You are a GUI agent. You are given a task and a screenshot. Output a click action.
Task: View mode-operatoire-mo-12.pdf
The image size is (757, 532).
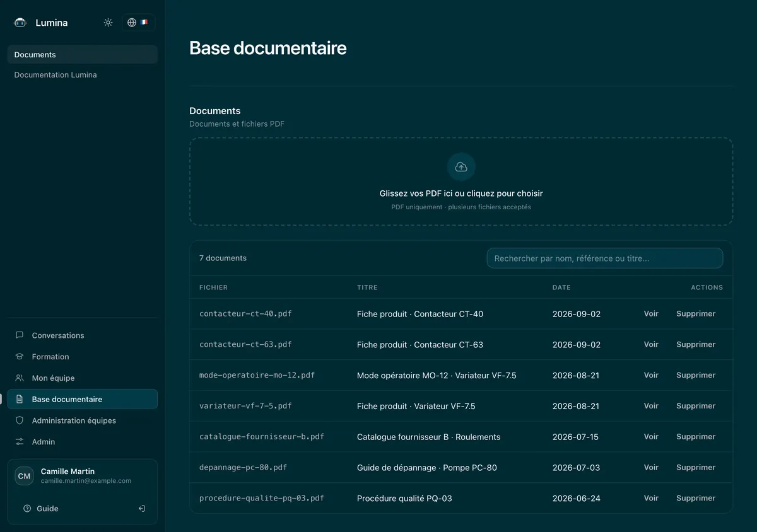tap(651, 375)
